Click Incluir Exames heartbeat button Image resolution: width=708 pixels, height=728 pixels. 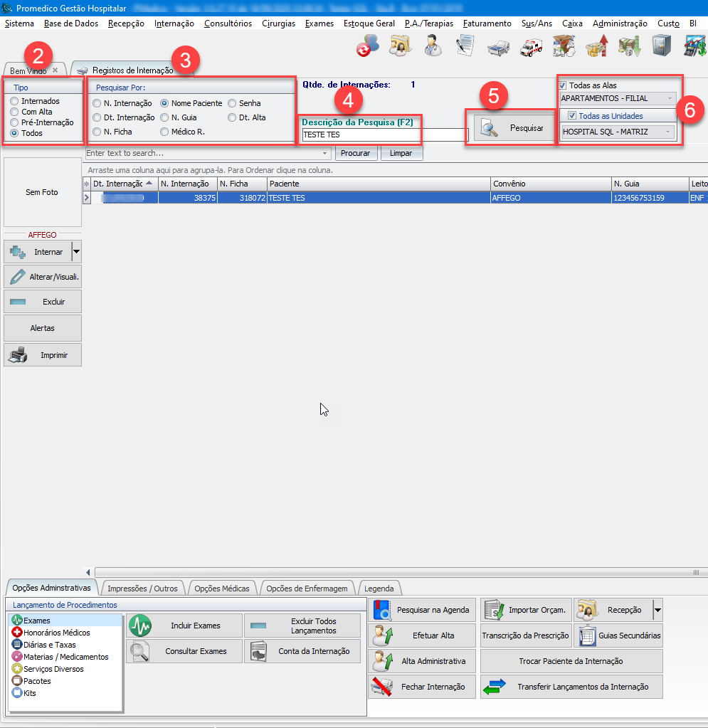click(184, 626)
